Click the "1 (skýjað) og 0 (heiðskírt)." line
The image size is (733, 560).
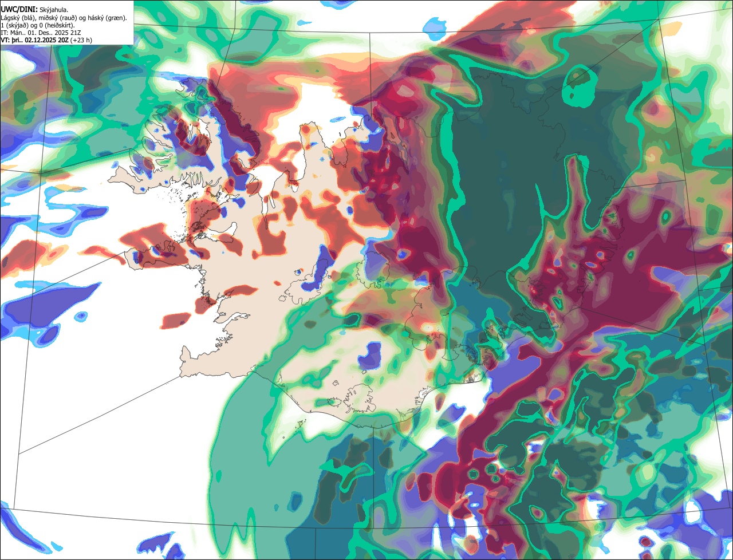pyautogui.click(x=38, y=25)
